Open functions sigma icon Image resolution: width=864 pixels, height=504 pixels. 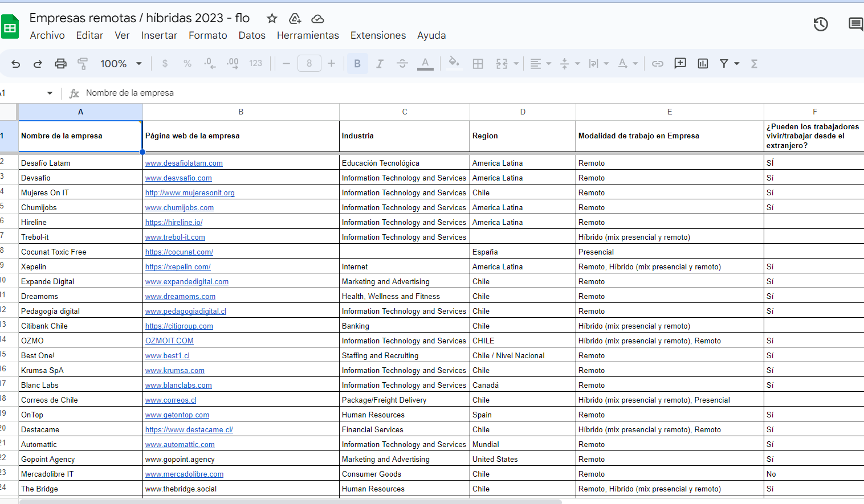(x=754, y=64)
